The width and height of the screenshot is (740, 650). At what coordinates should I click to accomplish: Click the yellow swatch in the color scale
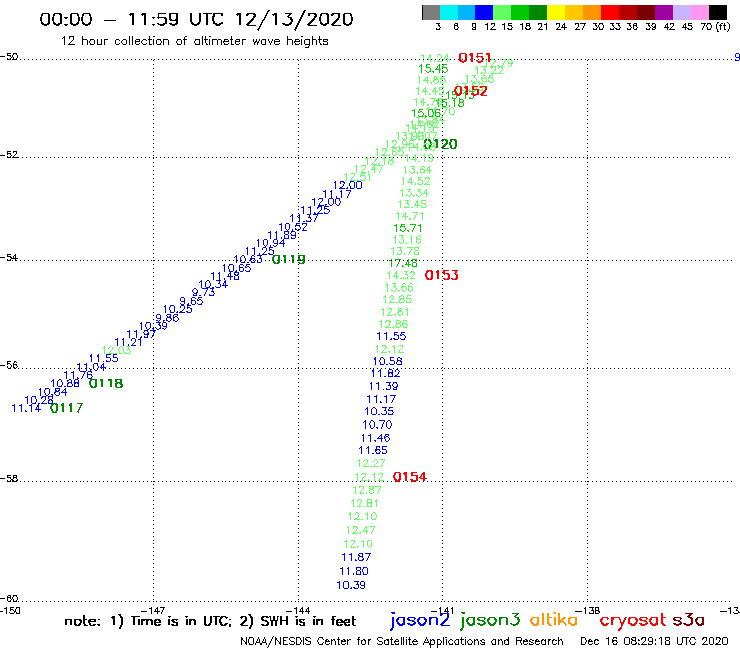point(556,12)
